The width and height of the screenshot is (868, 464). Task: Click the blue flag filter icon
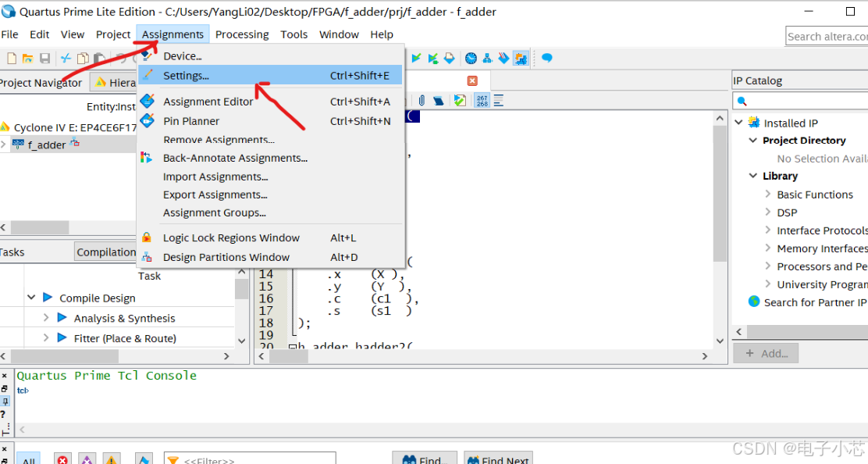tap(144, 459)
